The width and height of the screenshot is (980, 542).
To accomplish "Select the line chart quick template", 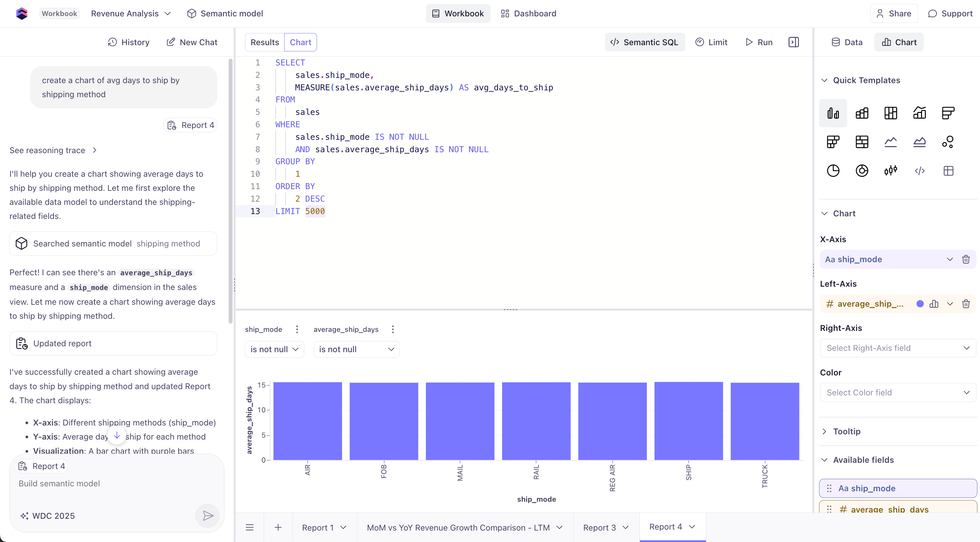I will pos(891,142).
